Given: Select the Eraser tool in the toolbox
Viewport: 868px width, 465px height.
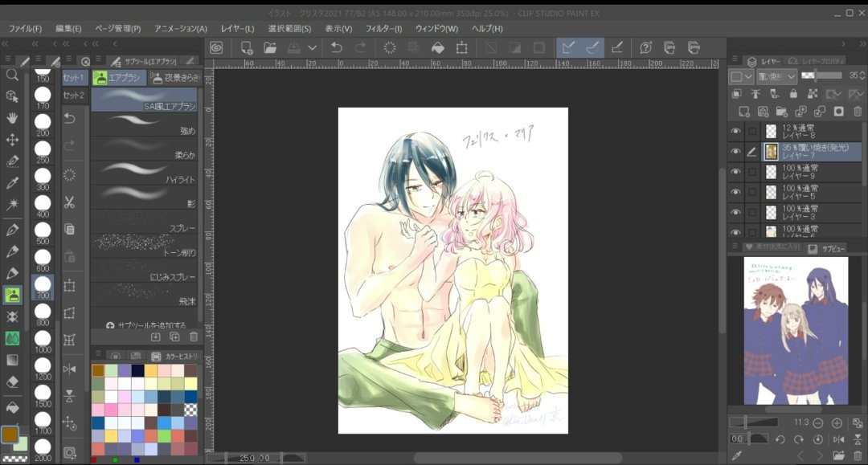Looking at the screenshot, I should pyautogui.click(x=11, y=381).
